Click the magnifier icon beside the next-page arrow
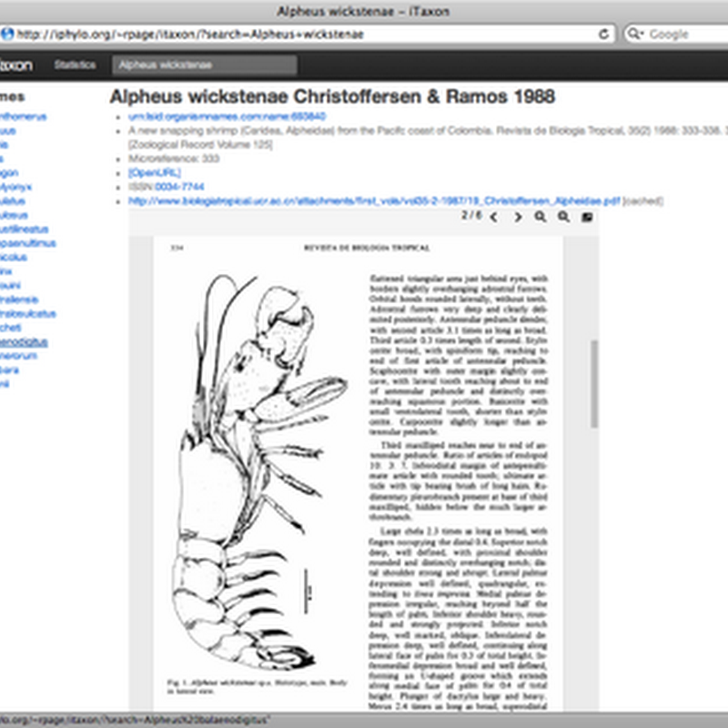The width and height of the screenshot is (728, 728). pos(540,217)
